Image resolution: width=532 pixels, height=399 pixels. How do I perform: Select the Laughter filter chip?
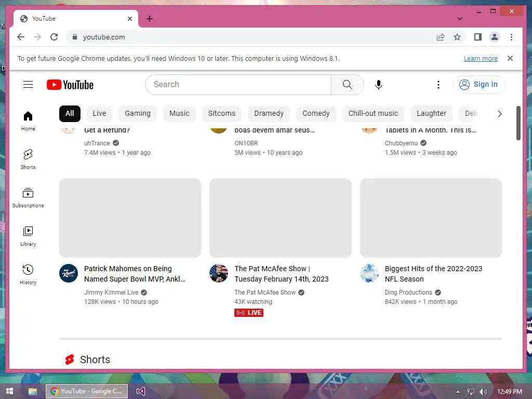[x=431, y=113]
